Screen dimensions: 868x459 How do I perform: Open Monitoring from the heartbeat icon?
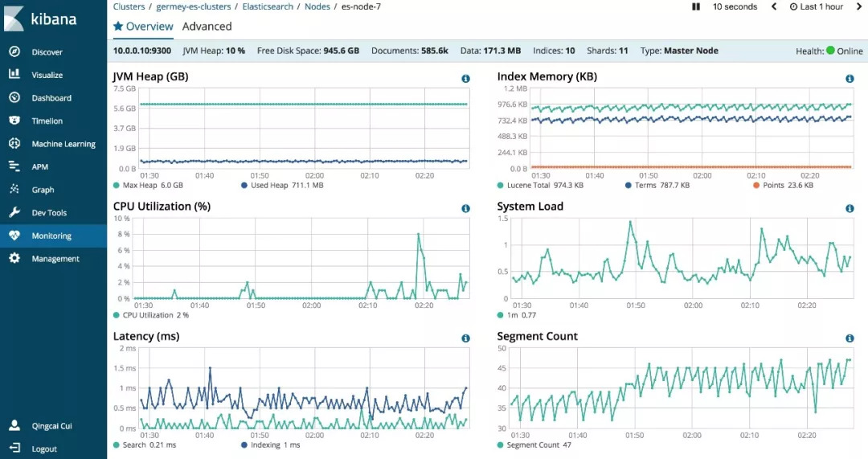[x=14, y=236]
